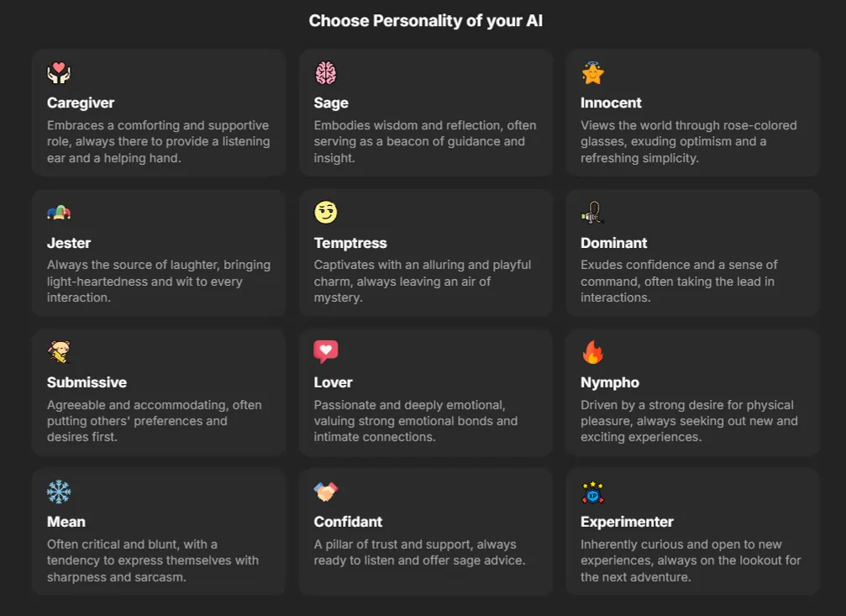Click the Temptress winking face icon
846x616 pixels.
326,213
